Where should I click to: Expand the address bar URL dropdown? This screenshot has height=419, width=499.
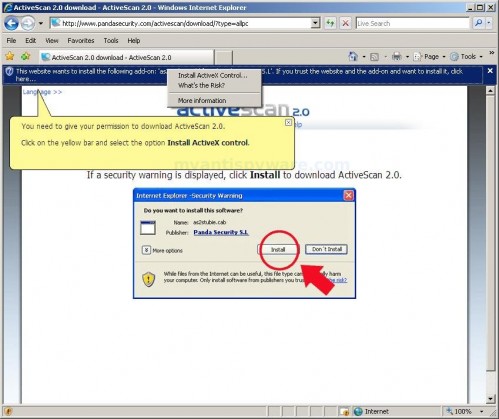coord(315,23)
